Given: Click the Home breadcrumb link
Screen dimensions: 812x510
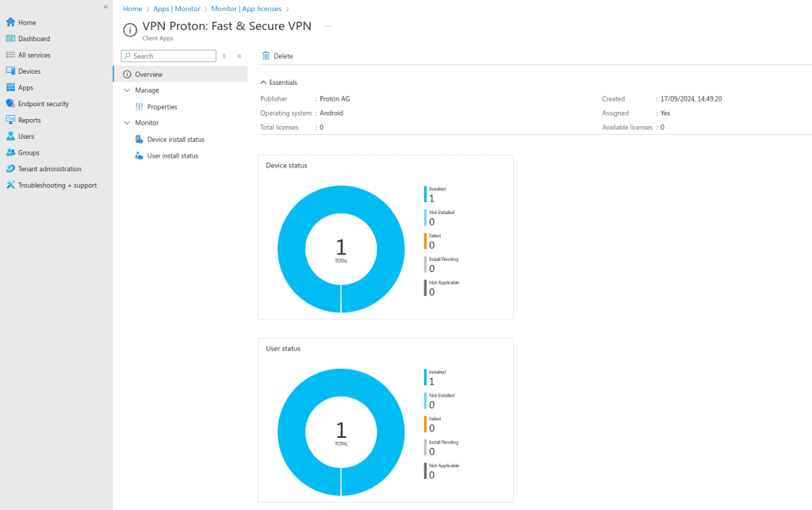Looking at the screenshot, I should point(132,9).
